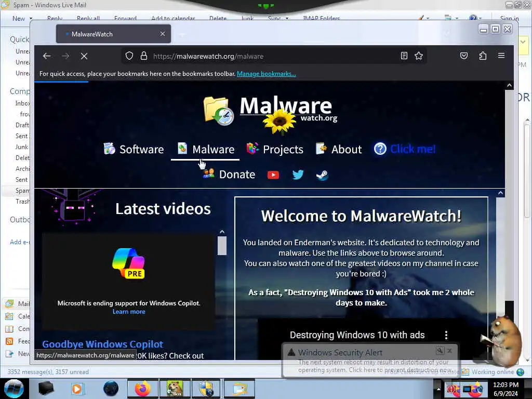Open the Donate page
Viewport: 532px width, 399px height.
click(x=229, y=174)
